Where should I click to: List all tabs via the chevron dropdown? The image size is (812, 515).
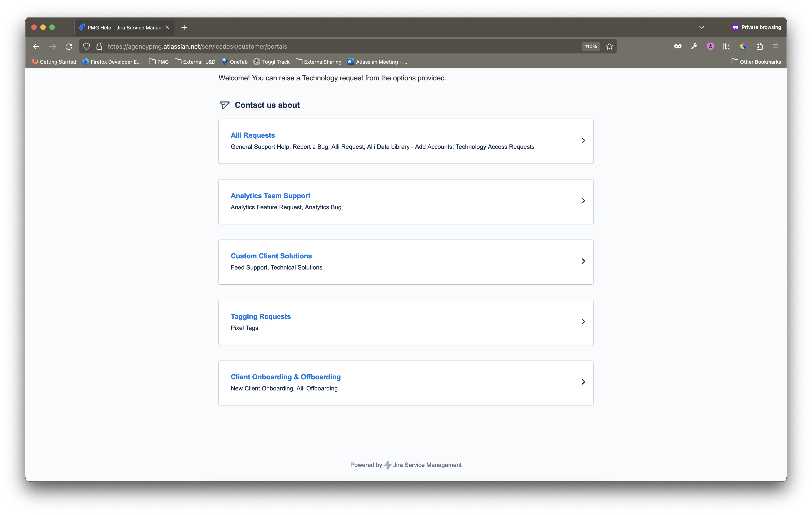702,27
